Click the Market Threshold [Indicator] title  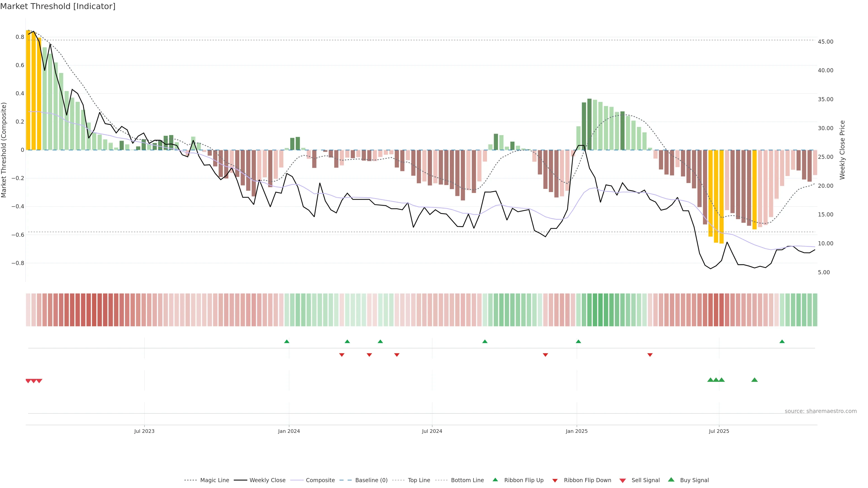[58, 6]
